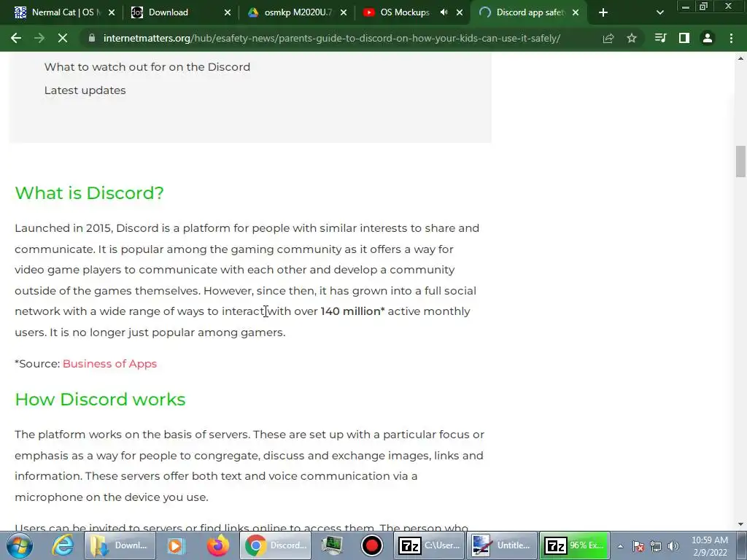Bookmark this page with star
The image size is (747, 560).
click(x=632, y=38)
